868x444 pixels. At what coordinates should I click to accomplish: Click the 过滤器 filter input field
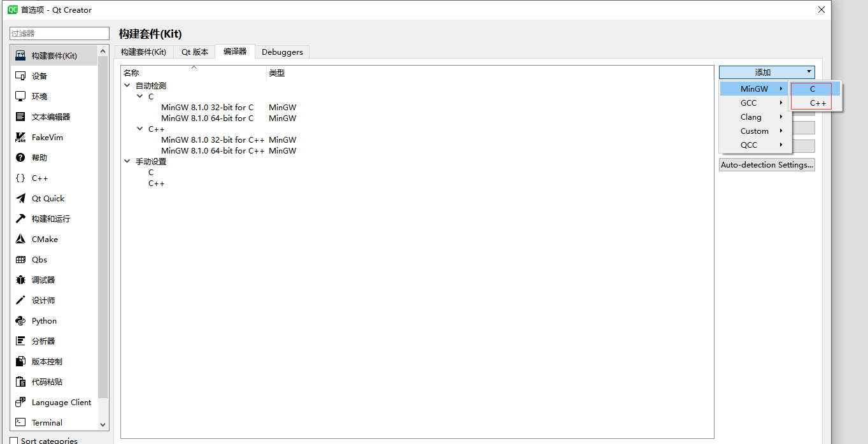pos(60,33)
